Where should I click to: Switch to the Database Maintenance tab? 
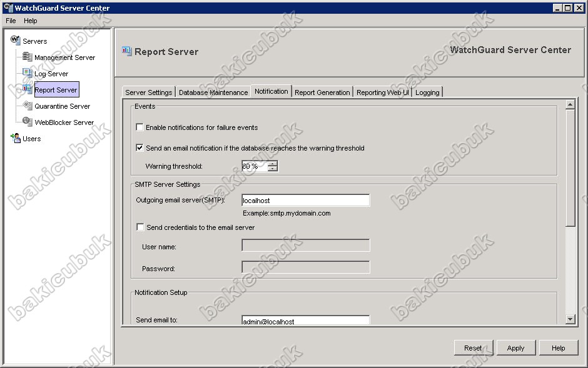point(213,92)
